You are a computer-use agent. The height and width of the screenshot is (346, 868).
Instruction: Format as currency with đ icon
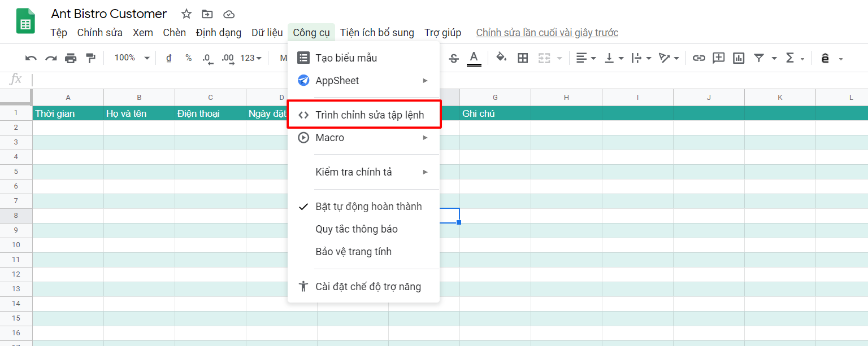(x=168, y=58)
